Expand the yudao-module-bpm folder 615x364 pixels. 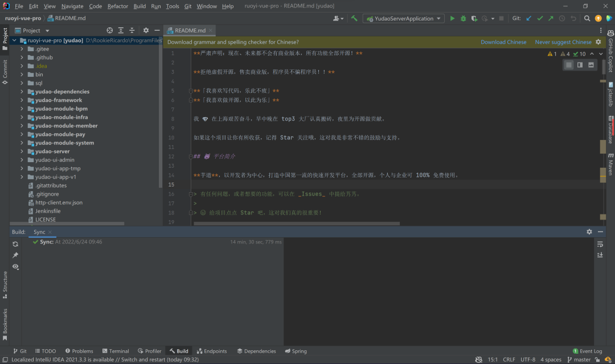point(22,109)
